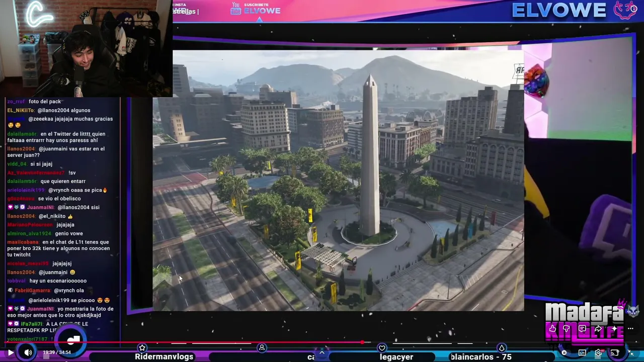The width and height of the screenshot is (644, 362).
Task: Click the droplet icon above blaincarlos
Action: 502,348
